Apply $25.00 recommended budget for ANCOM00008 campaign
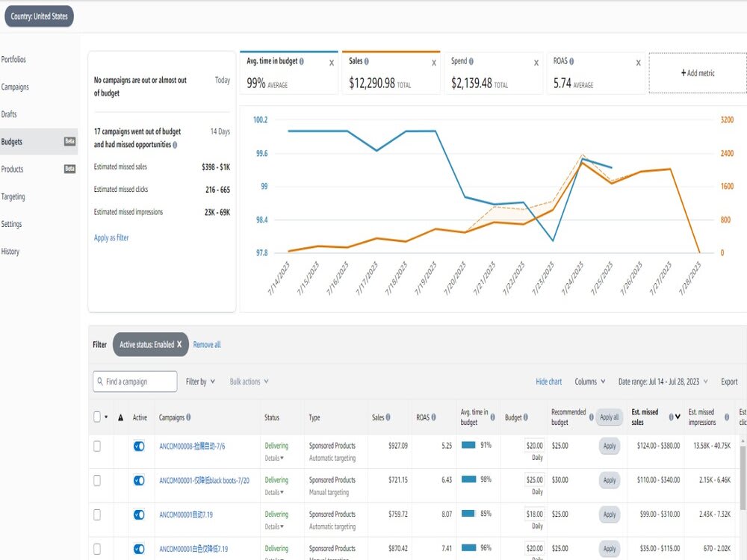 point(610,447)
